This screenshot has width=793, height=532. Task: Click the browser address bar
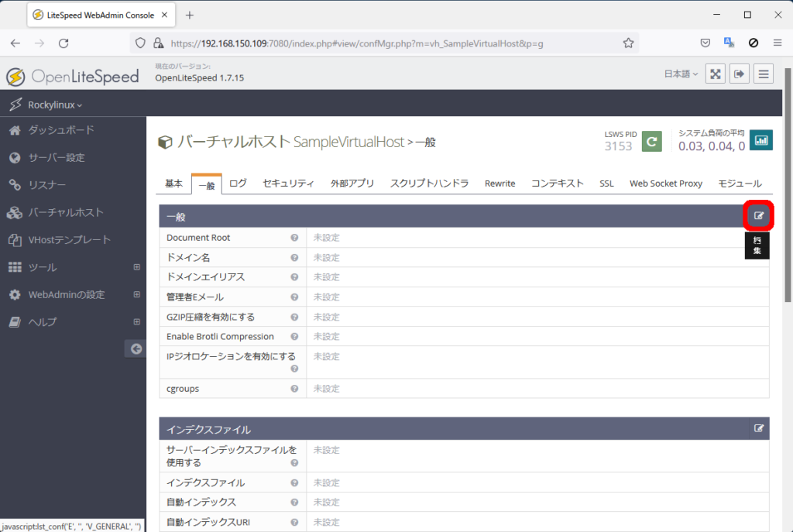click(x=387, y=43)
